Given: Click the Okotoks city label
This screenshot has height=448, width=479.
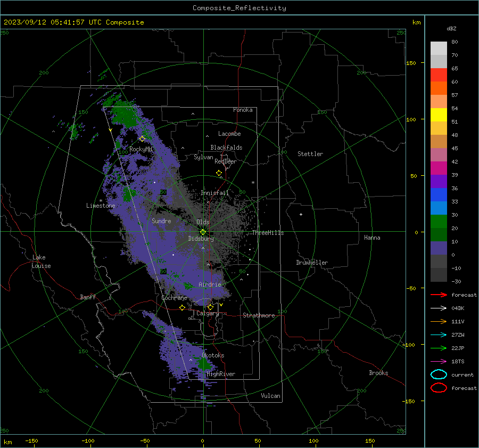Looking at the screenshot, I should [x=213, y=355].
